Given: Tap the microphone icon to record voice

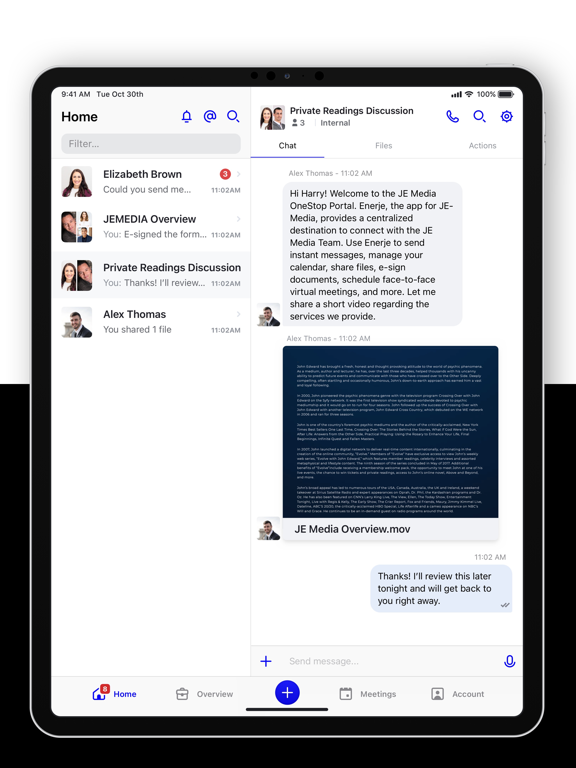Looking at the screenshot, I should point(509,661).
